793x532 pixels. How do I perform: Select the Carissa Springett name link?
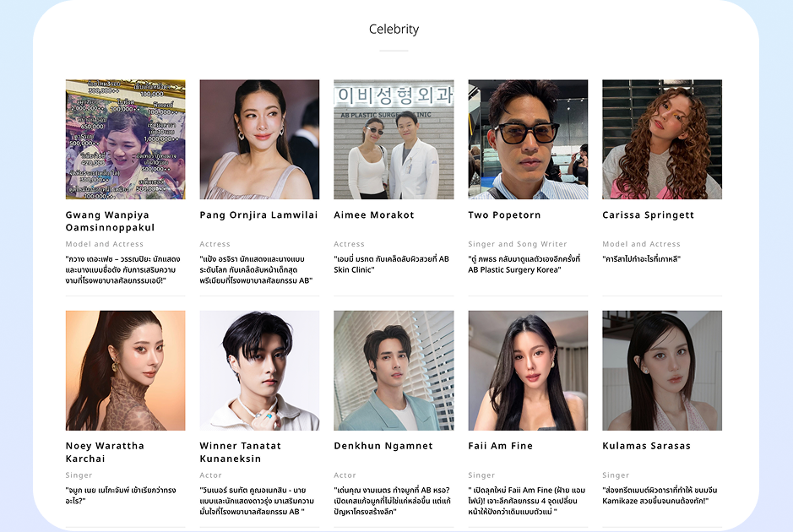pyautogui.click(x=648, y=215)
